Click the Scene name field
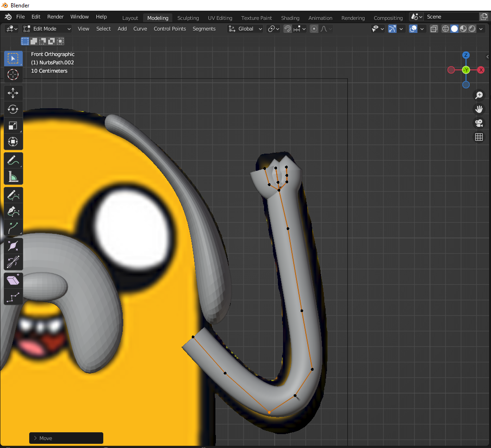Image resolution: width=491 pixels, height=448 pixels. [x=452, y=17]
